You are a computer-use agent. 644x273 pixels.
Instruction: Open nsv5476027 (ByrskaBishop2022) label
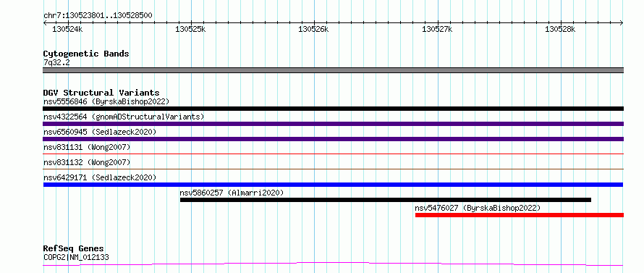[x=478, y=208]
